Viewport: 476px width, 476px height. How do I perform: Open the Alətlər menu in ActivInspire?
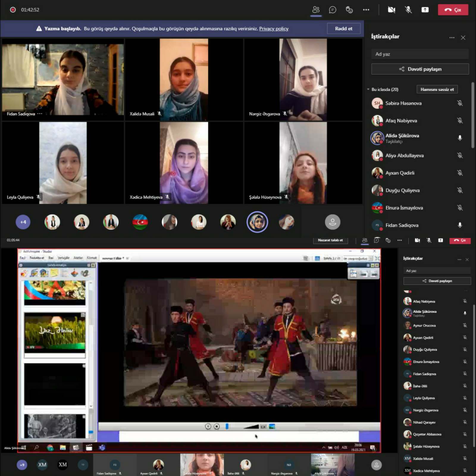78,258
